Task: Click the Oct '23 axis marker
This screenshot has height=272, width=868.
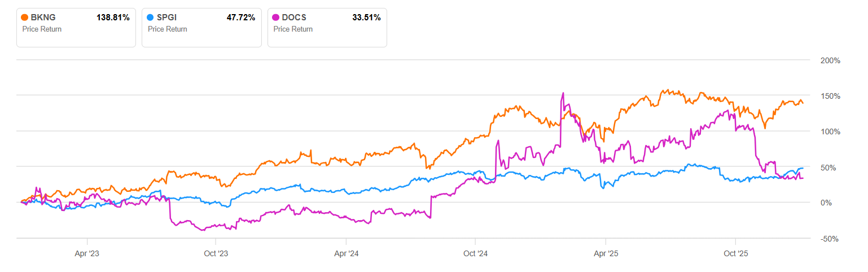Action: tap(216, 254)
